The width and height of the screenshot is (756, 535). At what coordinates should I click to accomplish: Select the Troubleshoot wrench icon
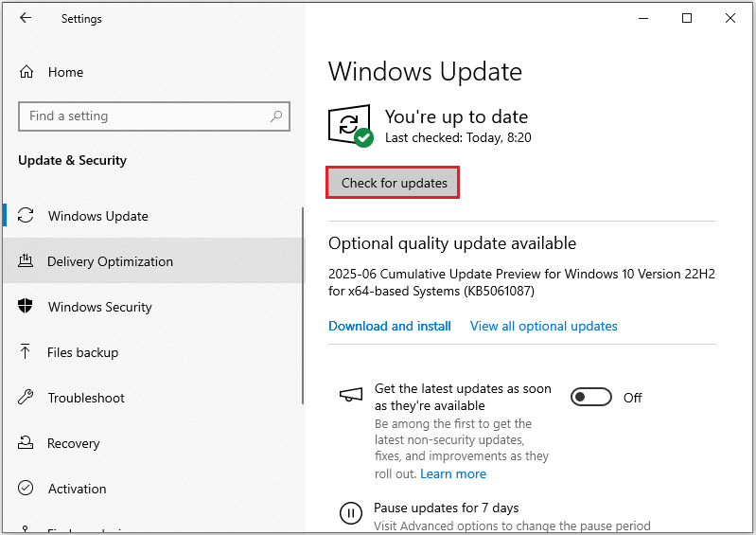point(26,397)
